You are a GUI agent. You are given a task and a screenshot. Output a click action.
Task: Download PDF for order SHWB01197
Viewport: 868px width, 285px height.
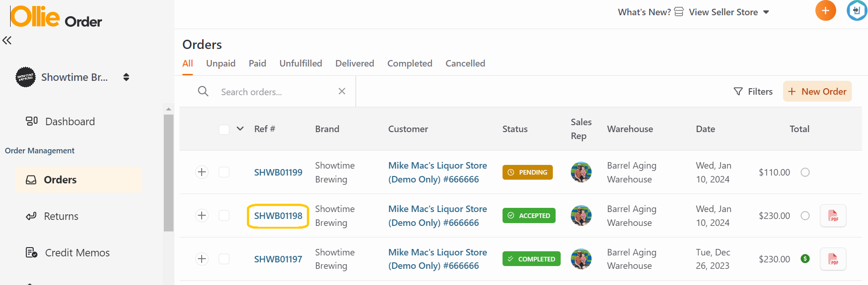(833, 259)
